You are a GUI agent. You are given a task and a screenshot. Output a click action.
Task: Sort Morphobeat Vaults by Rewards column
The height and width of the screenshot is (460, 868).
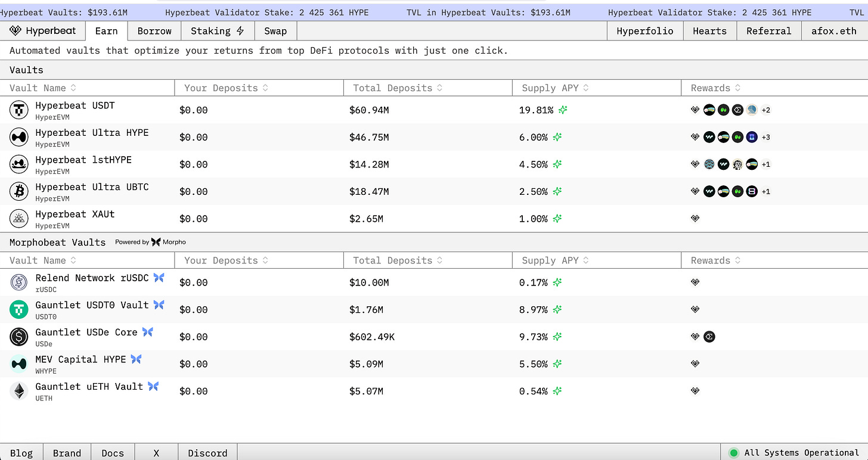coord(715,260)
